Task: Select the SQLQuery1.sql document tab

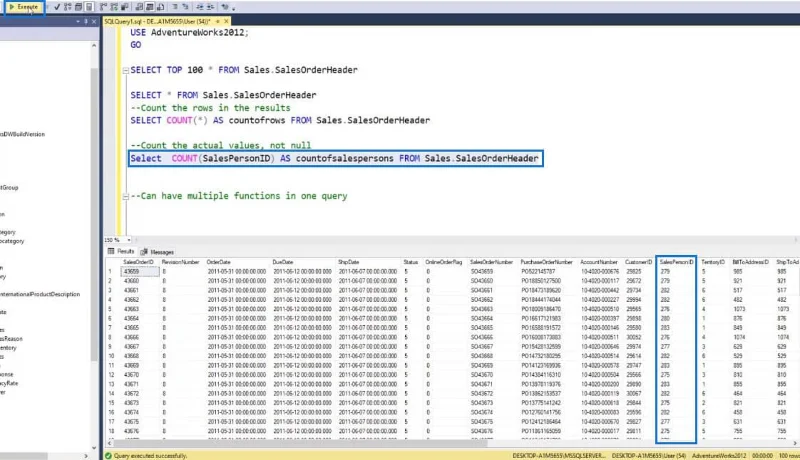Action: 158,21
